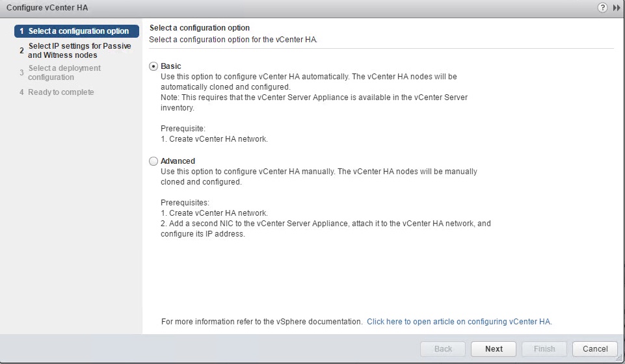Click the bold Advanced option label
625x364 pixels.
pos(178,161)
